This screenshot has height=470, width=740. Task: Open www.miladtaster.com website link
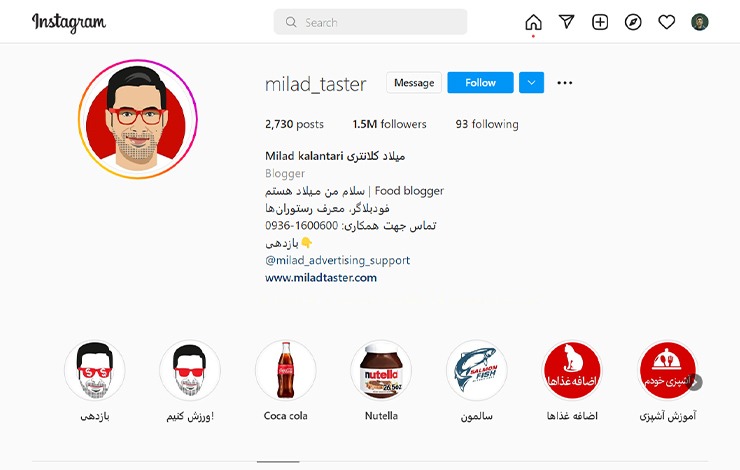321,277
